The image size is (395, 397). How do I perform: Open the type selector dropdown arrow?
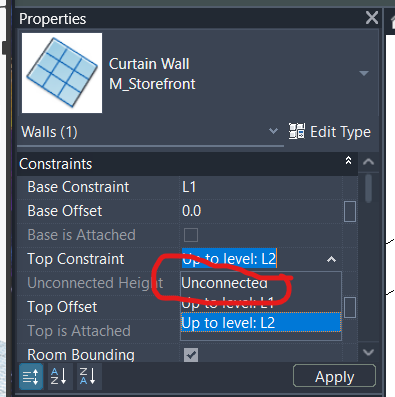coord(364,73)
